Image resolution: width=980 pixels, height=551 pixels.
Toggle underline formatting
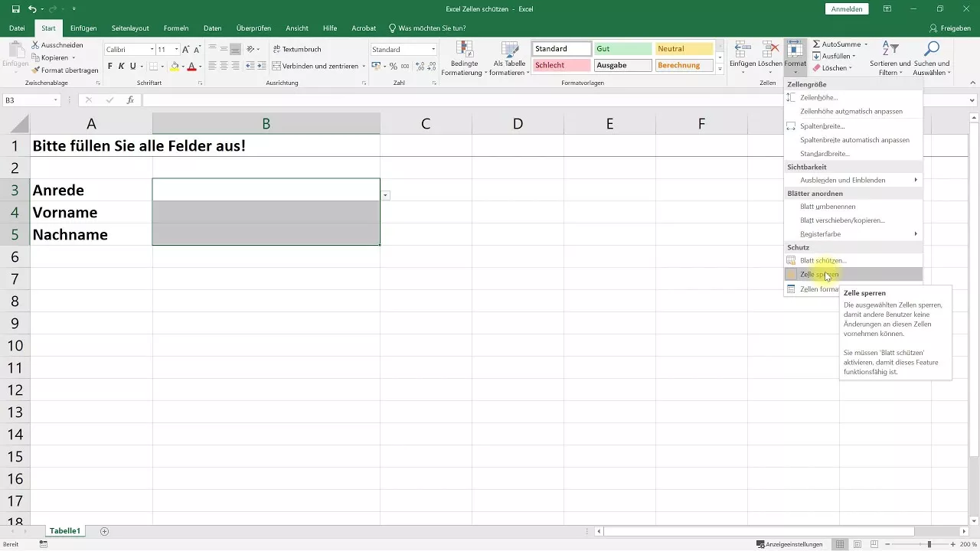(x=132, y=66)
